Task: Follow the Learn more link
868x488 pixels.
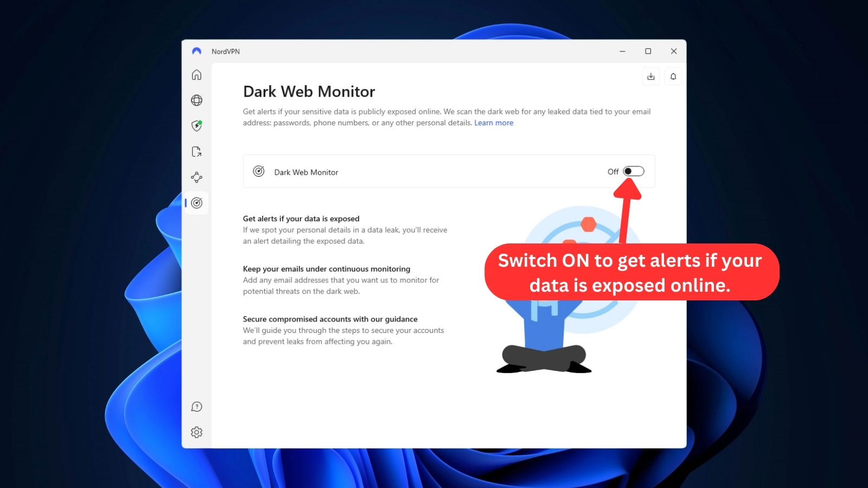Action: pos(494,123)
